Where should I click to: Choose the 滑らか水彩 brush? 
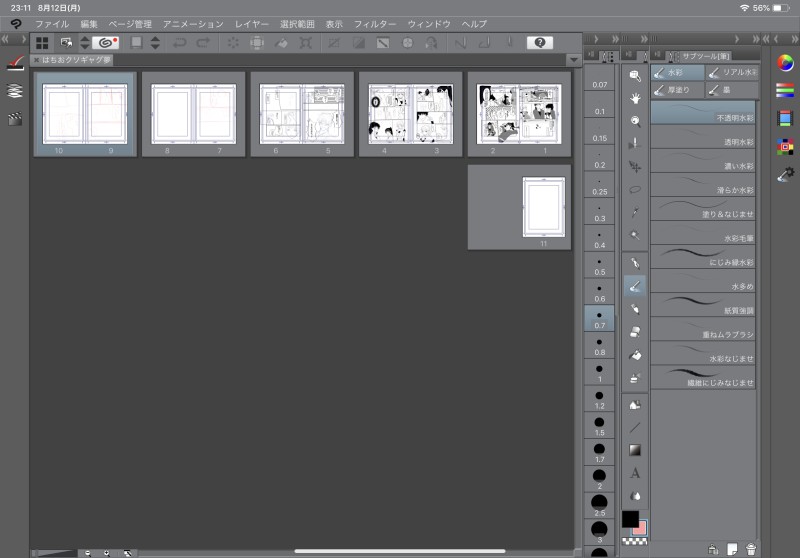(703, 185)
